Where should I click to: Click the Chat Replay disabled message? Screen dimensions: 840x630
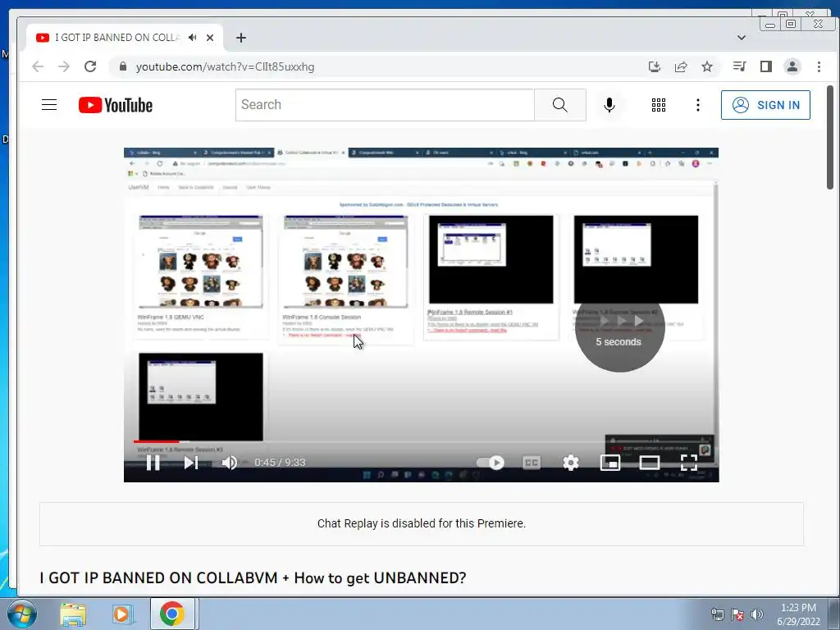click(422, 523)
